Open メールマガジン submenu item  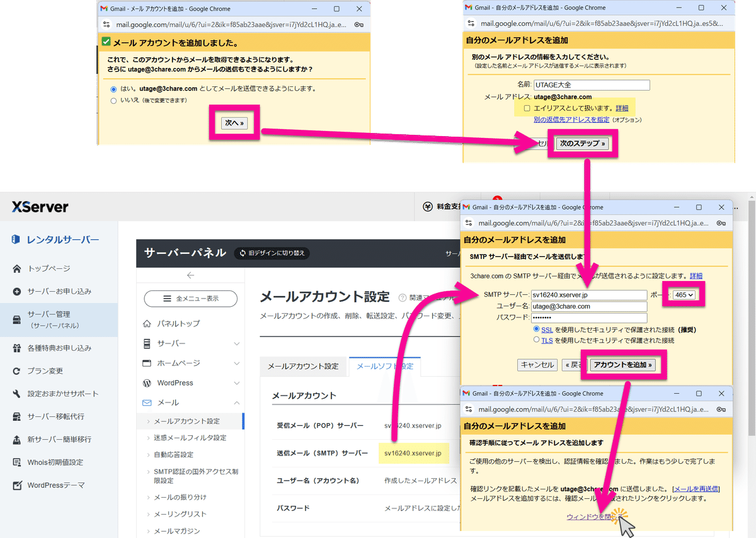[176, 531]
